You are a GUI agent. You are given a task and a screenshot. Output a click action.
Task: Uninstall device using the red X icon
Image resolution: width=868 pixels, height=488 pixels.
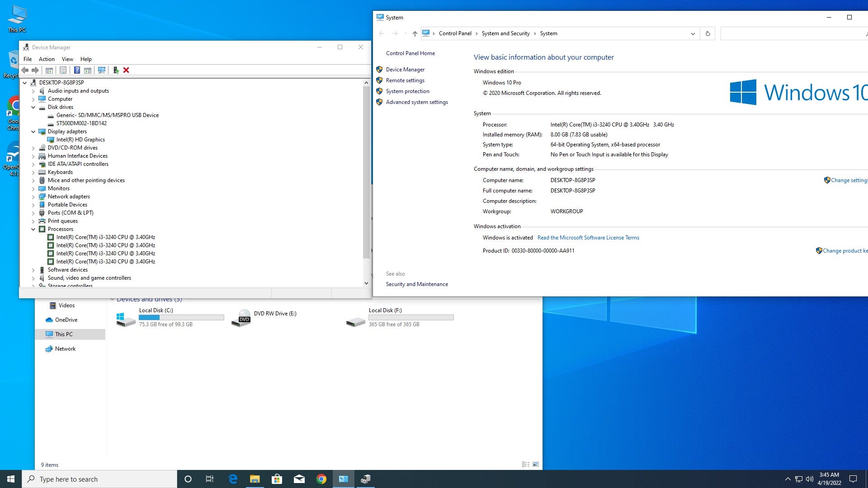[126, 70]
